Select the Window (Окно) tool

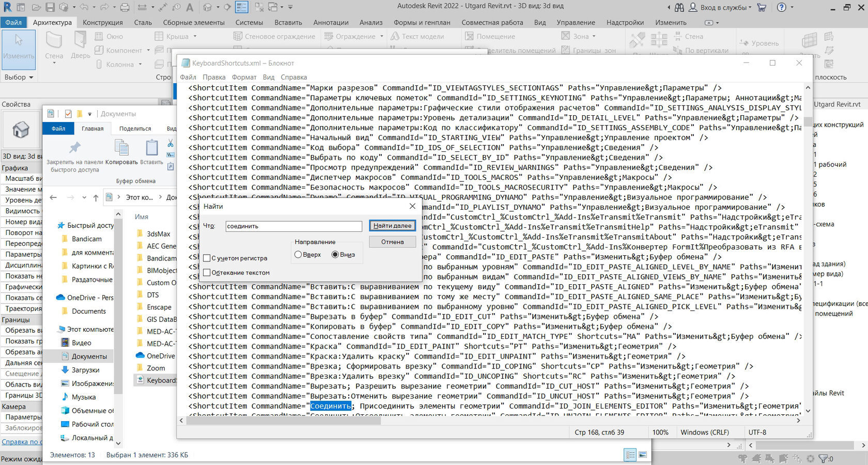pos(109,36)
